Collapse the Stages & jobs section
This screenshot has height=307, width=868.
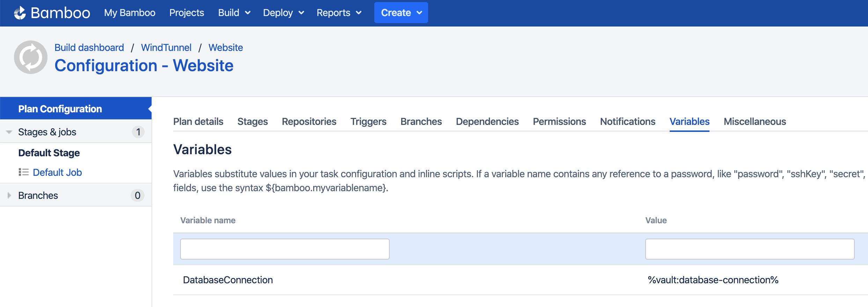pos(9,132)
